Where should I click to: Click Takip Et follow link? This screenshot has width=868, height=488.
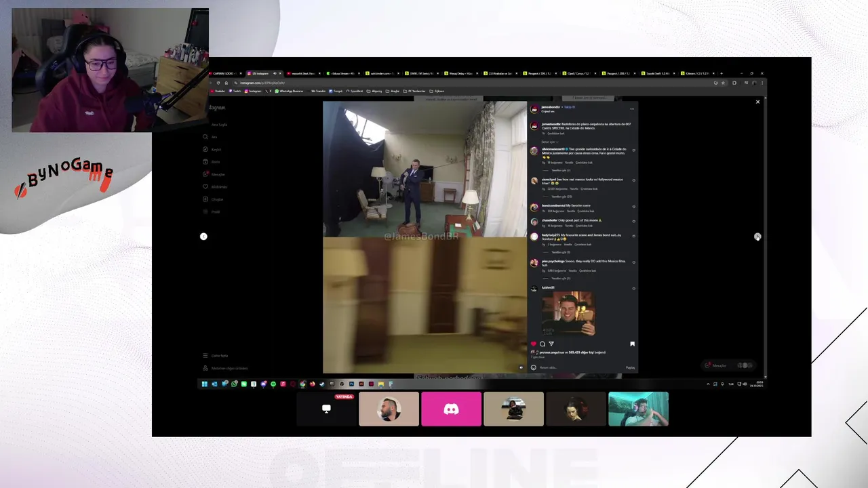coord(570,107)
